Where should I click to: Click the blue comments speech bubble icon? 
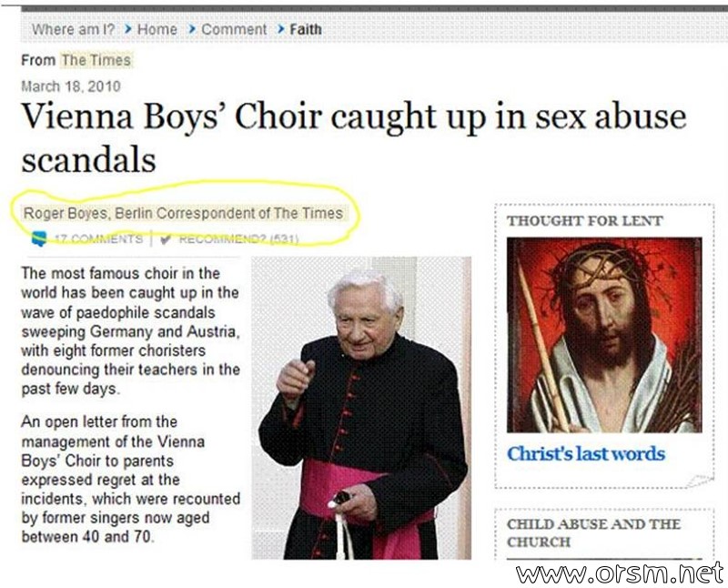click(x=39, y=238)
